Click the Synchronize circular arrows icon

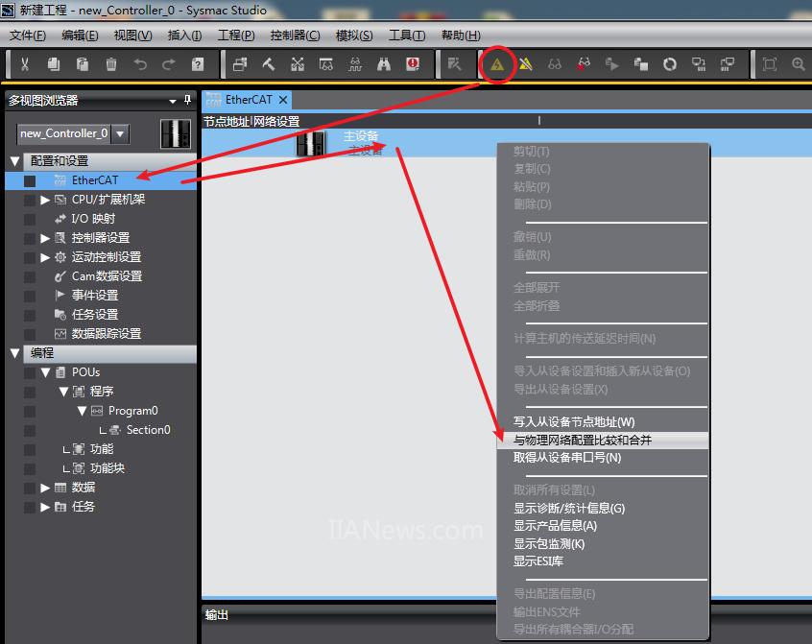coord(670,64)
